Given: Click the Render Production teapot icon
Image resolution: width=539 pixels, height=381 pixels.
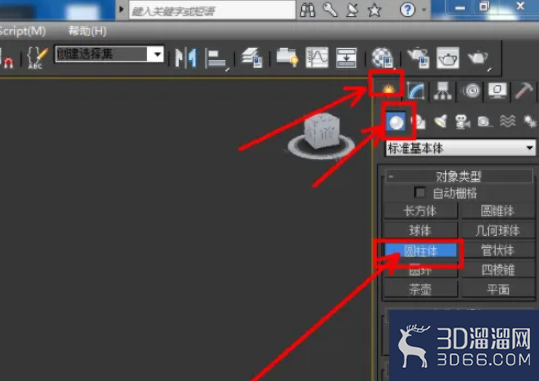Looking at the screenshot, I should click(478, 58).
